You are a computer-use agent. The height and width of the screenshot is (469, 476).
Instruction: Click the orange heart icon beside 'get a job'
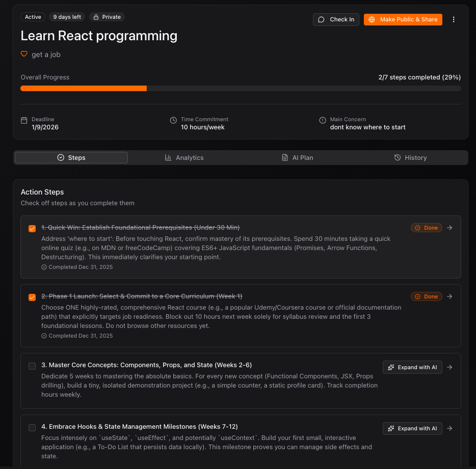click(24, 54)
